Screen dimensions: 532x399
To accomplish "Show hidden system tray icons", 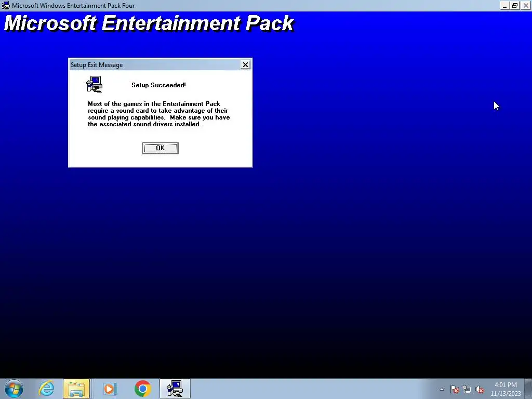I will pos(442,389).
